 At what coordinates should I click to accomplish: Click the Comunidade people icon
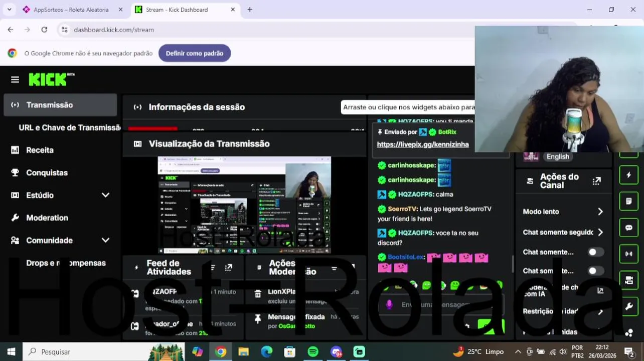coord(15,240)
